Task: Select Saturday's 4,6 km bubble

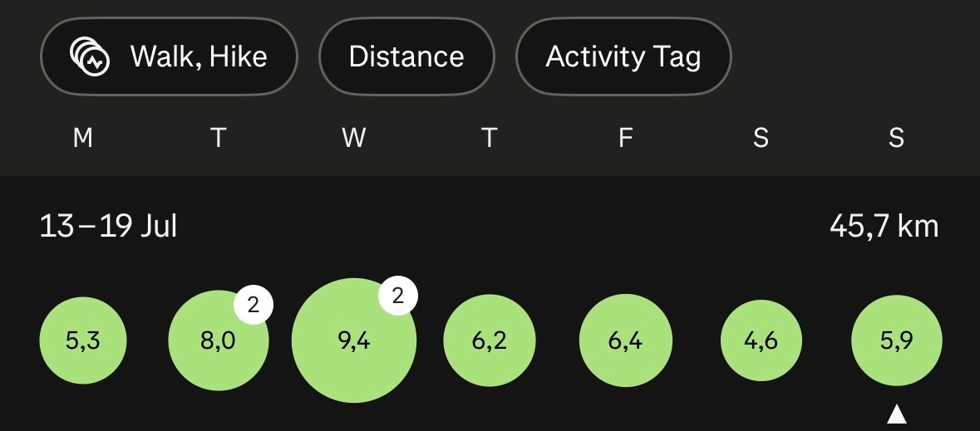Action: coord(761,340)
